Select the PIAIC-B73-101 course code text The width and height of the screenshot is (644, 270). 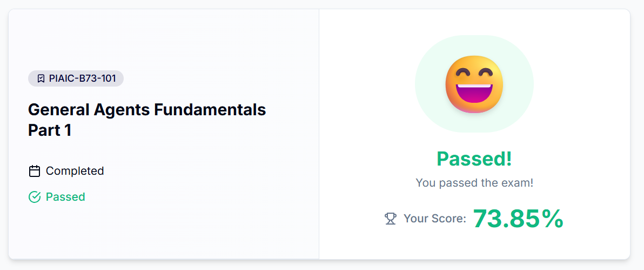(x=82, y=78)
